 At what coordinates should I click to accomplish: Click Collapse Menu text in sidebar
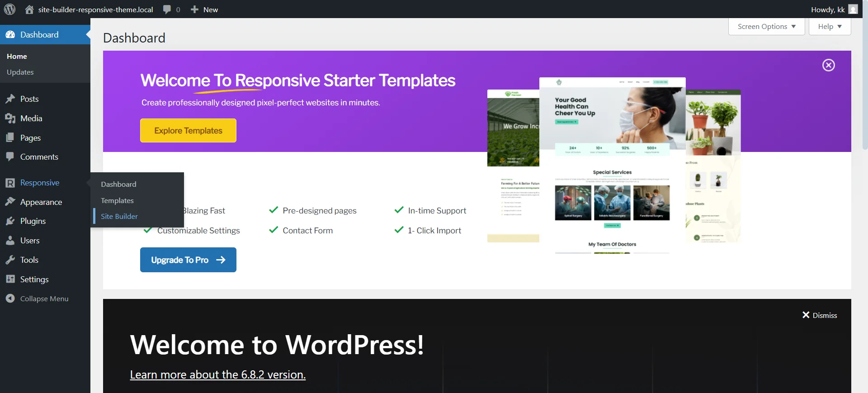point(44,298)
